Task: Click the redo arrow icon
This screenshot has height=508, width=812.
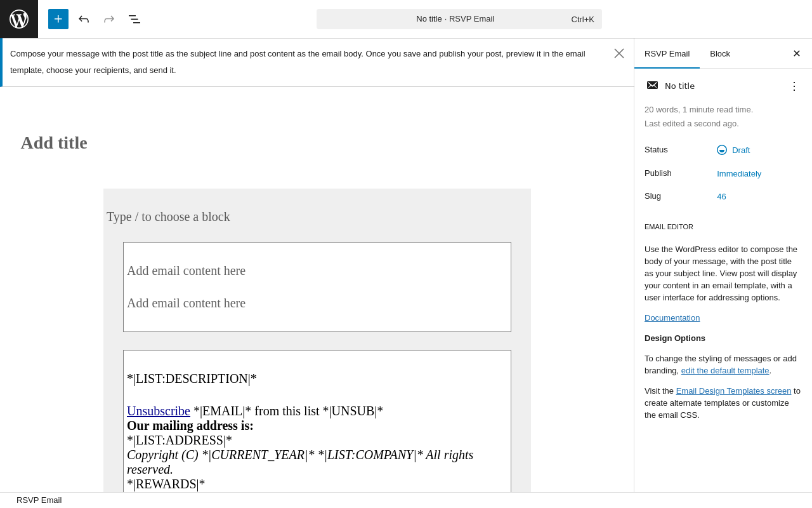Action: click(109, 19)
